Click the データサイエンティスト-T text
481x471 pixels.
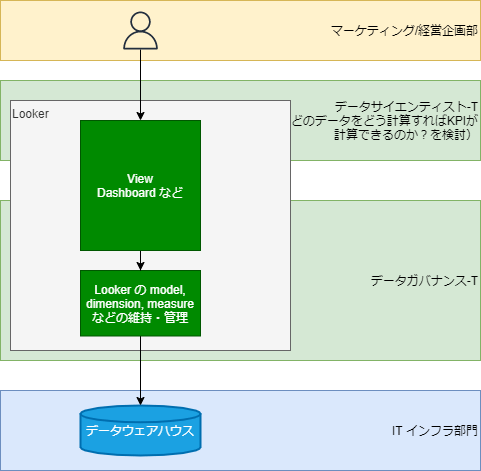pos(406,107)
